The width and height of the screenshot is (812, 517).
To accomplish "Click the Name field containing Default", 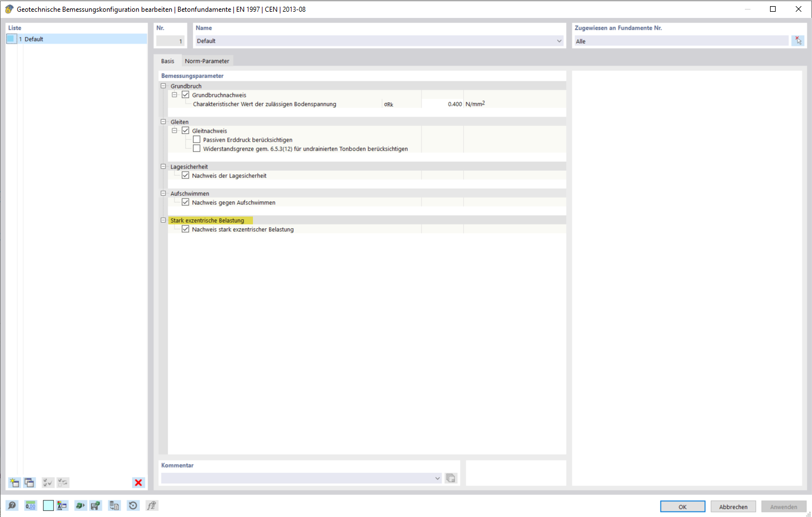I will pyautogui.click(x=379, y=41).
